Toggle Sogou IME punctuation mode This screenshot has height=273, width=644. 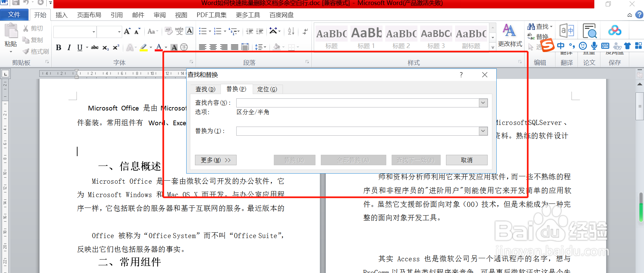tap(572, 46)
